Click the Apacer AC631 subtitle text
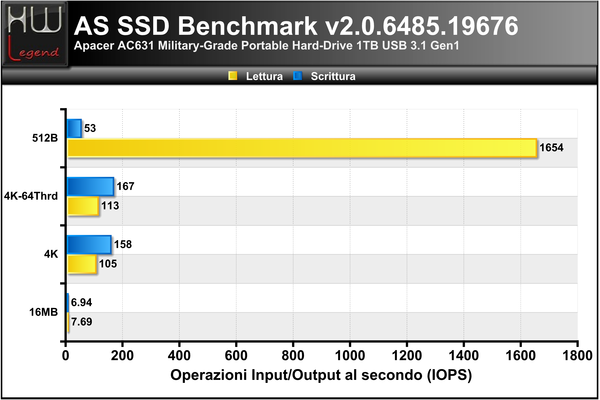The height and width of the screenshot is (400, 600). pos(266,46)
